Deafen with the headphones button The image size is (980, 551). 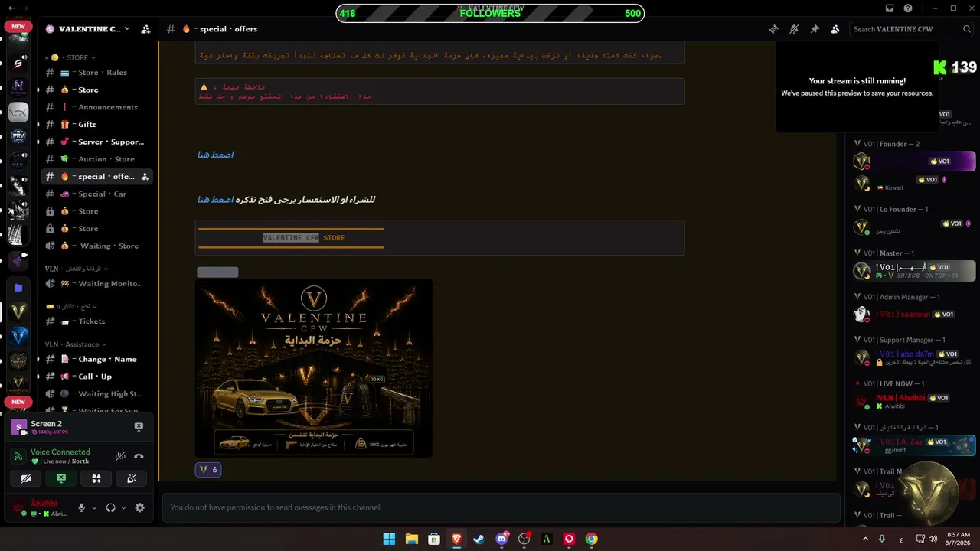111,507
